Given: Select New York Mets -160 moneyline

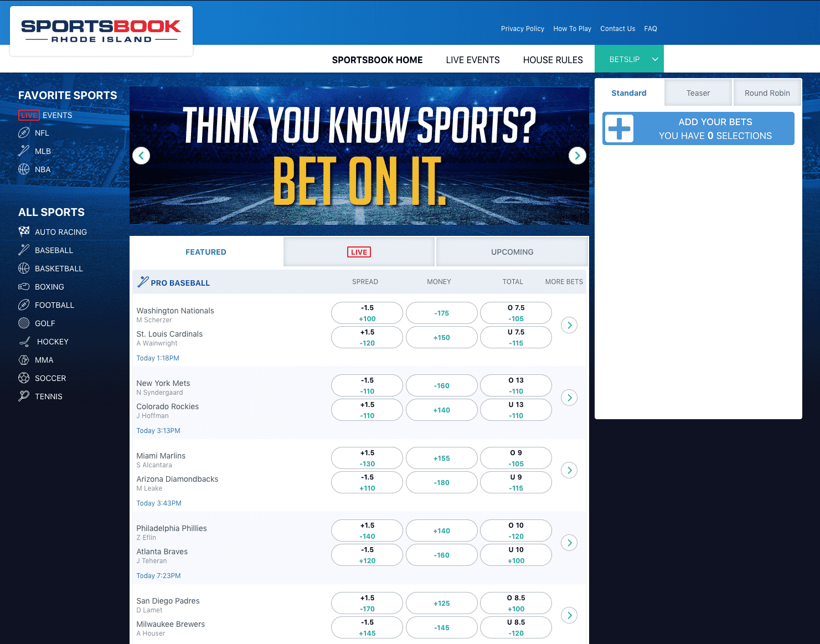Looking at the screenshot, I should click(442, 385).
